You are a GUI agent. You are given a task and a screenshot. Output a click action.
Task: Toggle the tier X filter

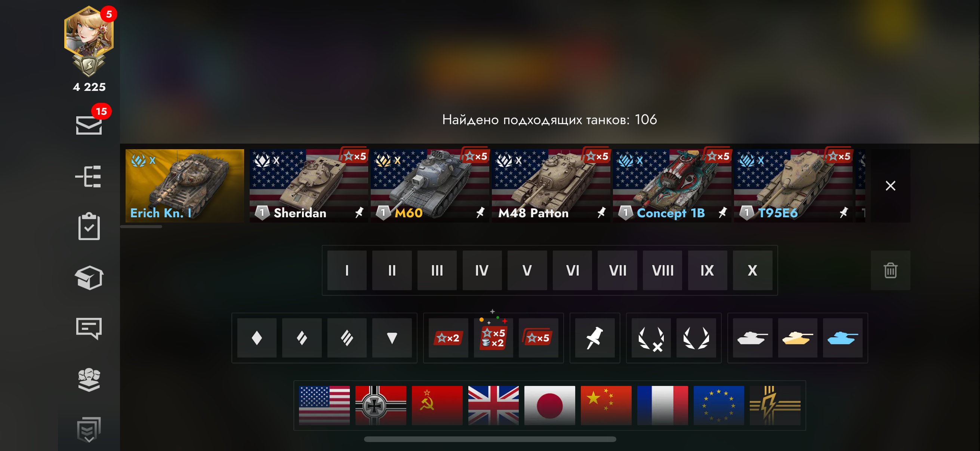tap(752, 270)
